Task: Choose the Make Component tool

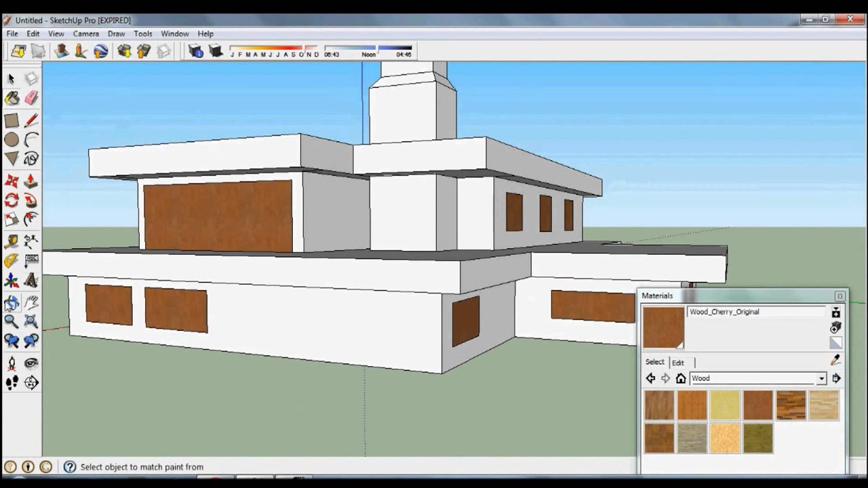Action: point(31,79)
